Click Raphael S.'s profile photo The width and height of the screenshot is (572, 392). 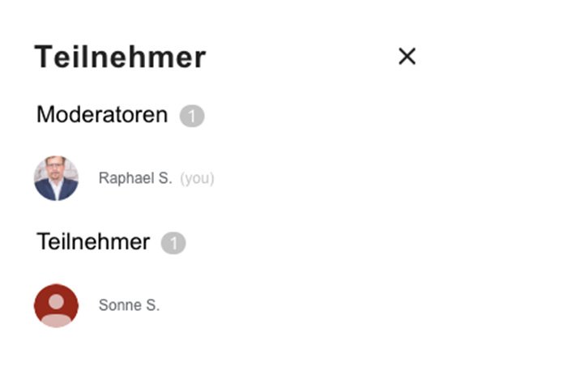(56, 178)
